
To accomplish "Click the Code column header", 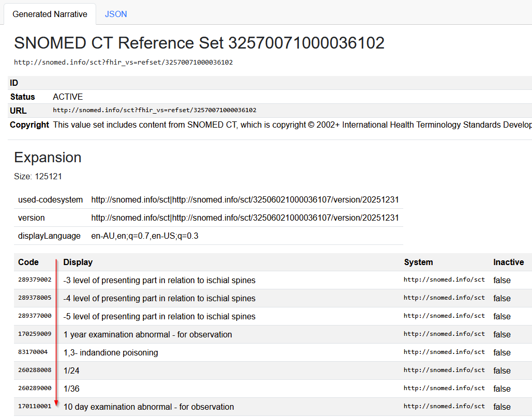I will (28, 262).
